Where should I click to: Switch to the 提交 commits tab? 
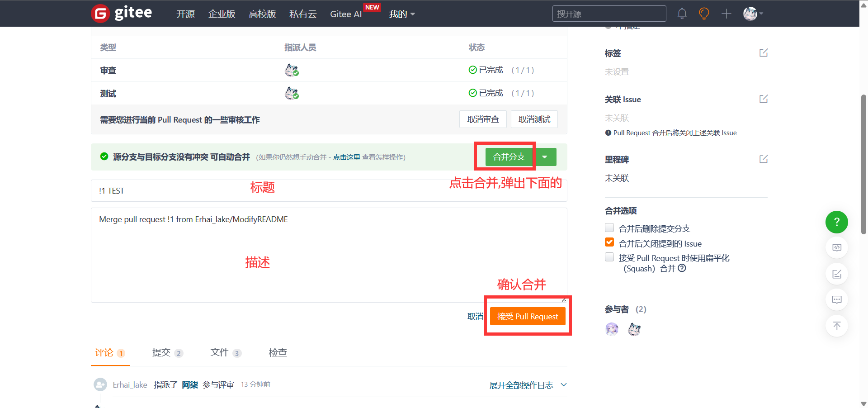pos(167,352)
